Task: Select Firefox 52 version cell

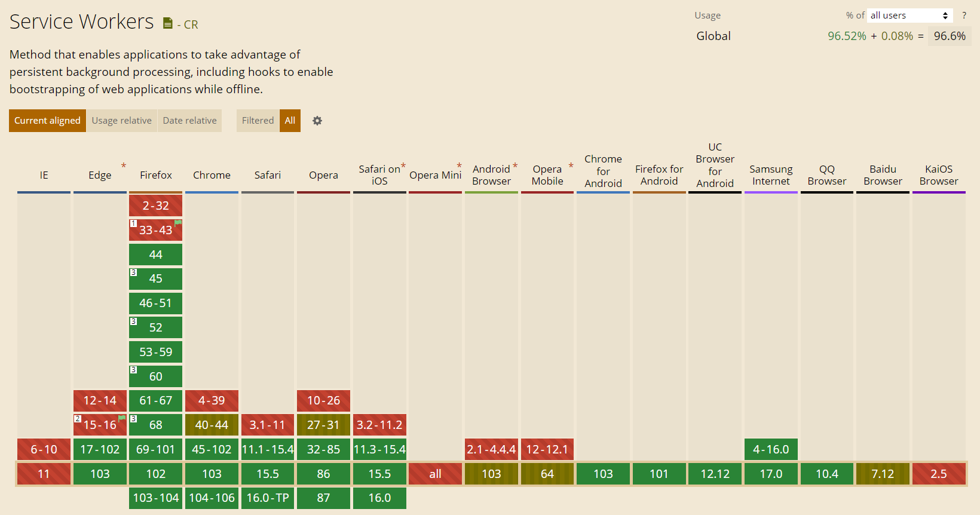Action: click(x=155, y=327)
